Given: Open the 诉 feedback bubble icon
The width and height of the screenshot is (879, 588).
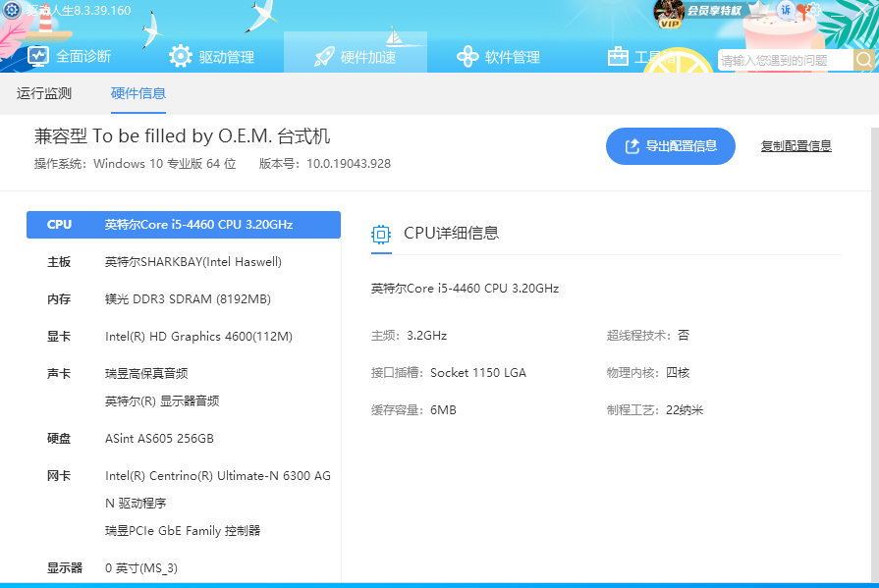Looking at the screenshot, I should 786,10.
